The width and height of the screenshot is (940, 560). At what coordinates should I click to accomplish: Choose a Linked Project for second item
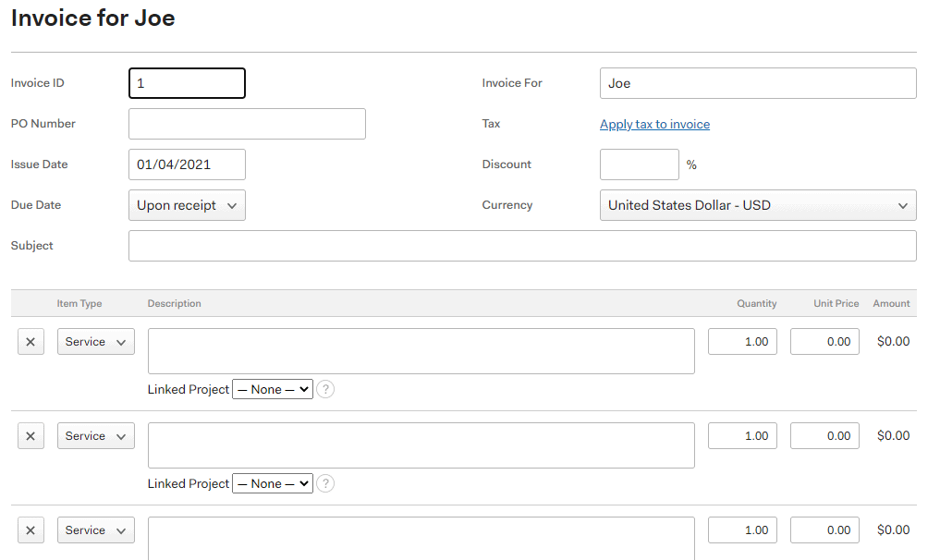[x=273, y=484]
